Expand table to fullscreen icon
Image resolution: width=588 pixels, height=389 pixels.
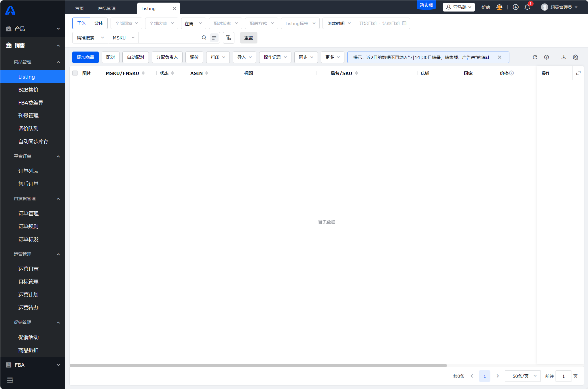pos(578,73)
